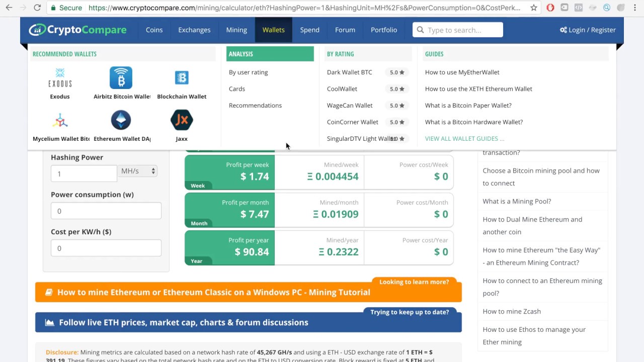Image resolution: width=644 pixels, height=362 pixels.
Task: Open What is a Mining Pool article
Action: [517, 201]
